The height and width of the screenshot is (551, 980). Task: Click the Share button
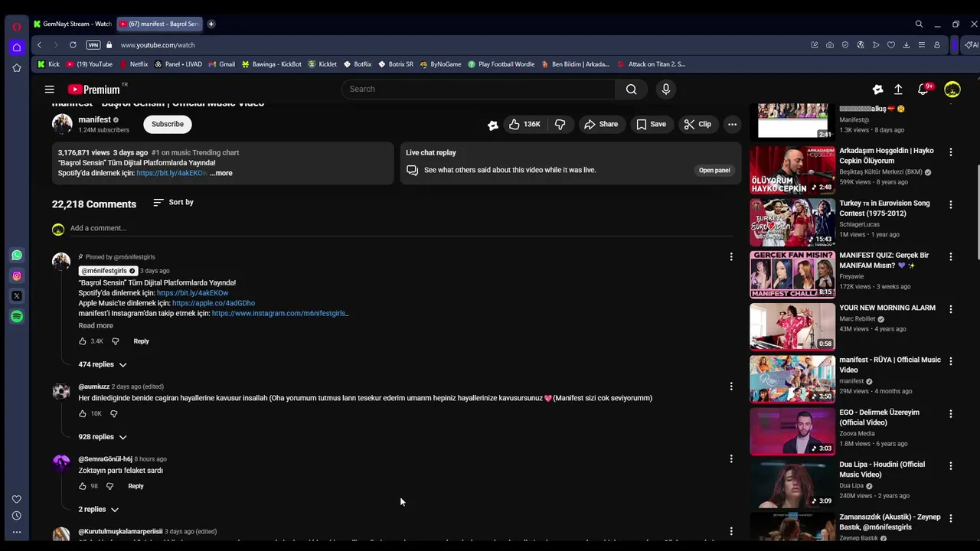(x=601, y=124)
